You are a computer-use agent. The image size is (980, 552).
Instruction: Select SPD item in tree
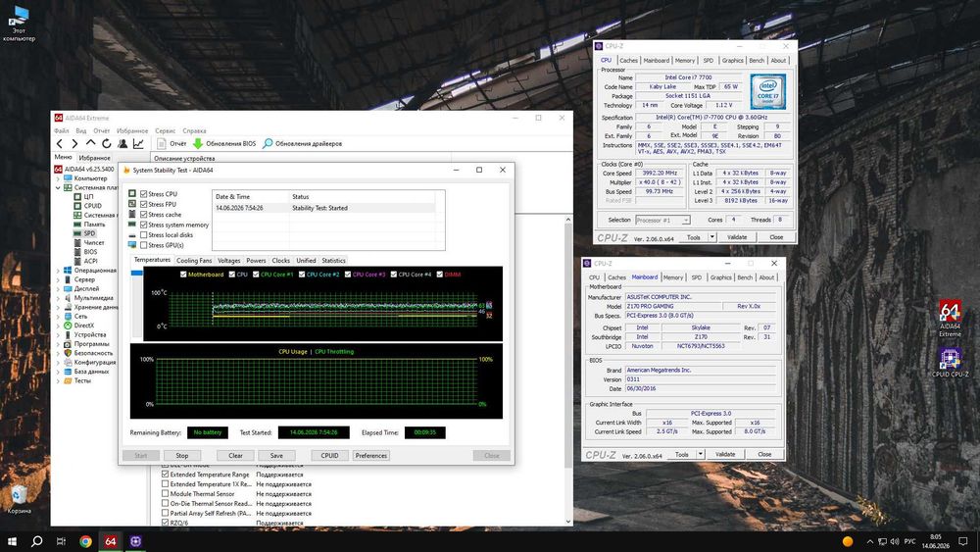(x=89, y=233)
